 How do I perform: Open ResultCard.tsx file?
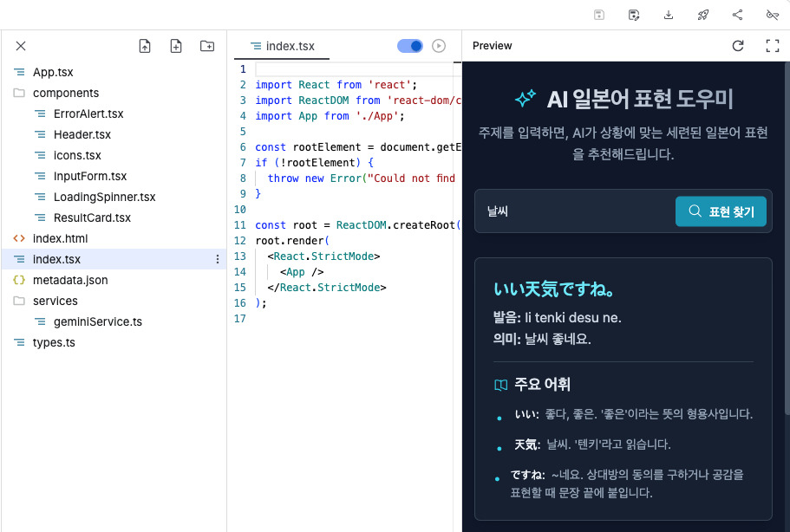pos(92,217)
